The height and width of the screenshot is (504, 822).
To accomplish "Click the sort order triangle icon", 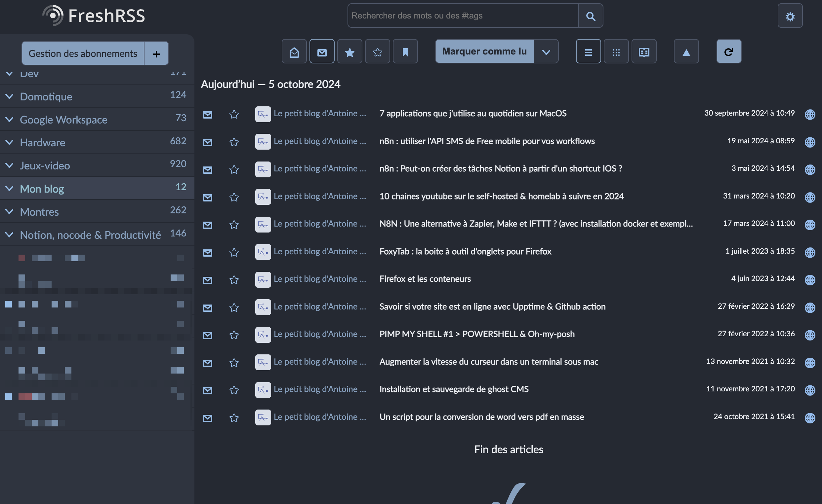I will point(686,52).
